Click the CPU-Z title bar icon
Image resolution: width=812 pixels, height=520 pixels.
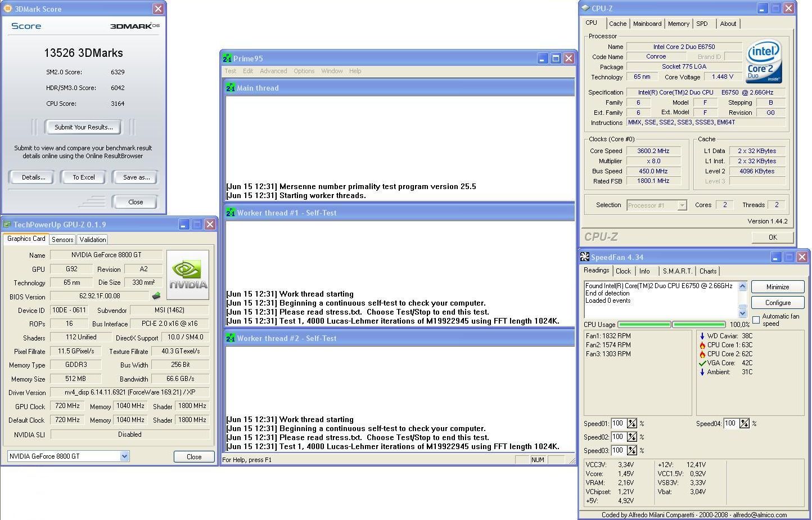tap(585, 8)
